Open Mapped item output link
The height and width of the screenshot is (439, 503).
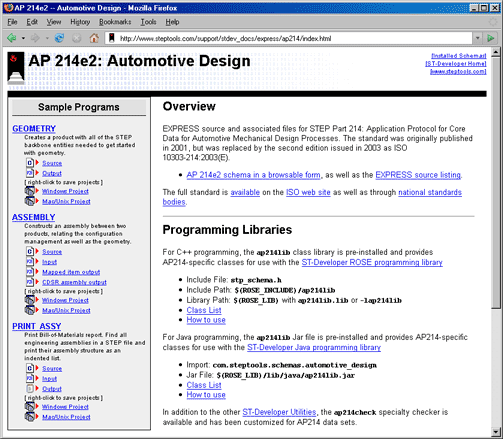71,272
